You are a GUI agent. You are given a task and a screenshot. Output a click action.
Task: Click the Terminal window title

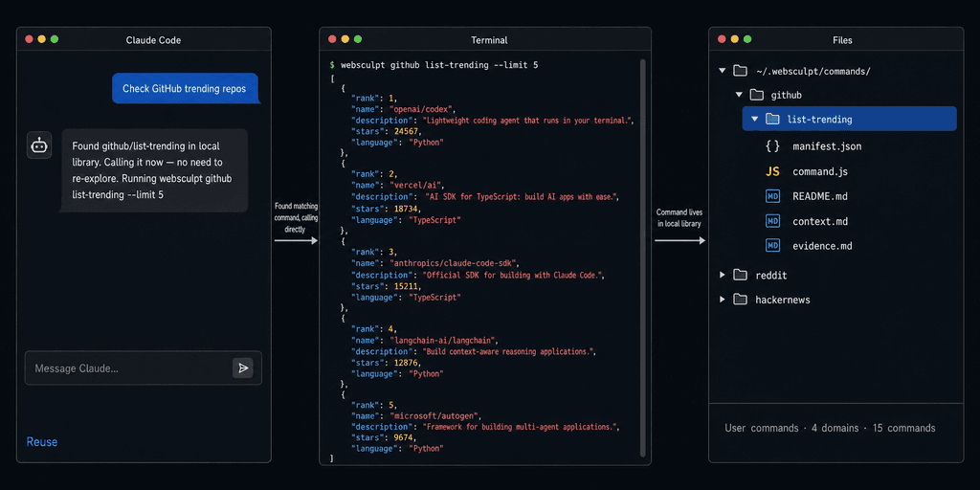[489, 40]
